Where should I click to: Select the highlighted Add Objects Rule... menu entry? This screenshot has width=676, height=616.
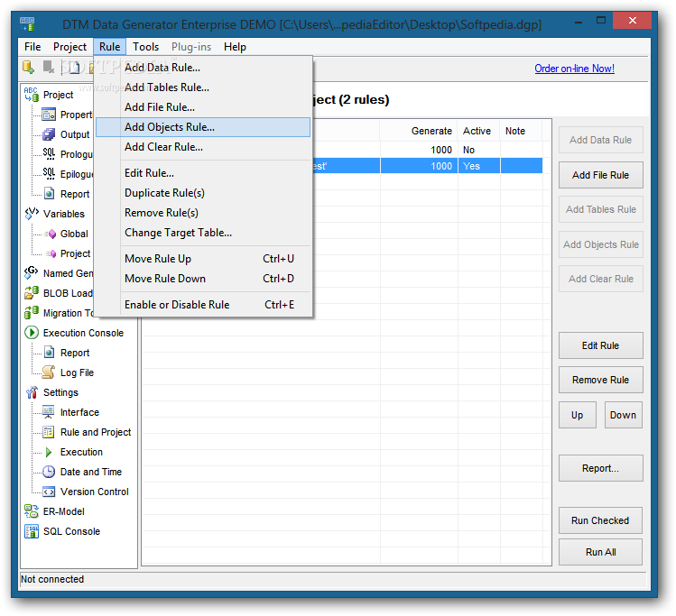[x=203, y=127]
